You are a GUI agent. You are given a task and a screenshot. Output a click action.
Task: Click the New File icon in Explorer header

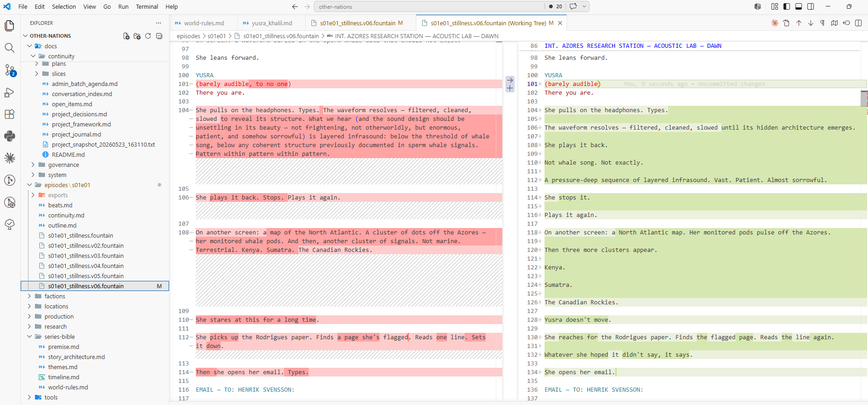pyautogui.click(x=126, y=36)
